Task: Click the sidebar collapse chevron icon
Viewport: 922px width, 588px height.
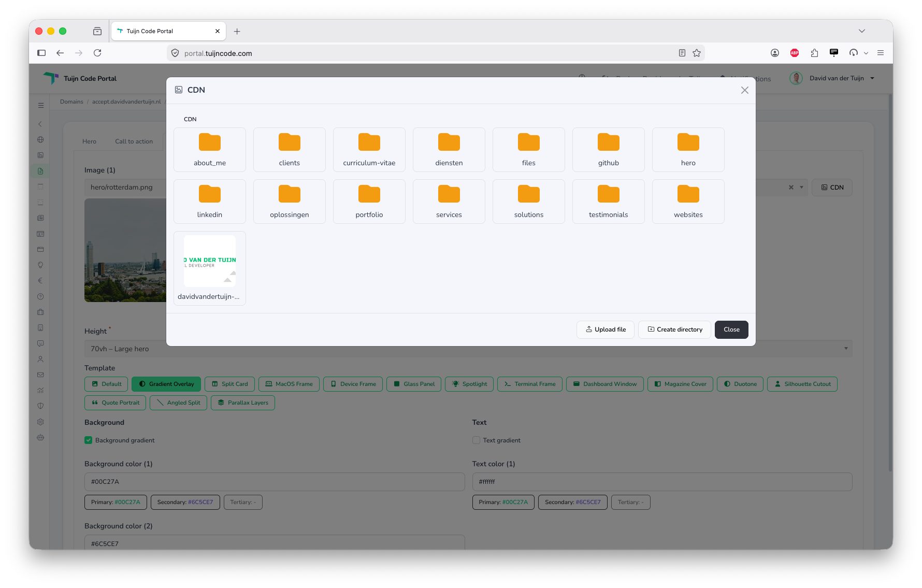Action: click(40, 124)
